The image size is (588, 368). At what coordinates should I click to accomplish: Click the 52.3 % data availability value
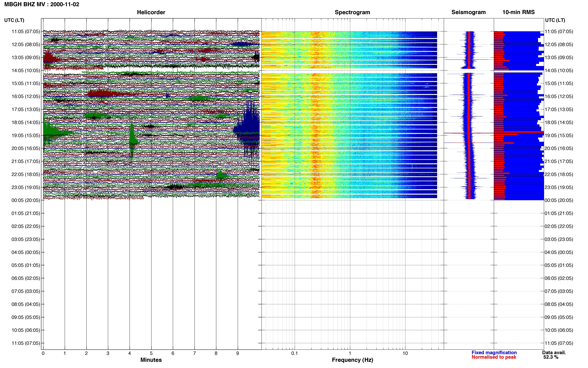pos(551,357)
